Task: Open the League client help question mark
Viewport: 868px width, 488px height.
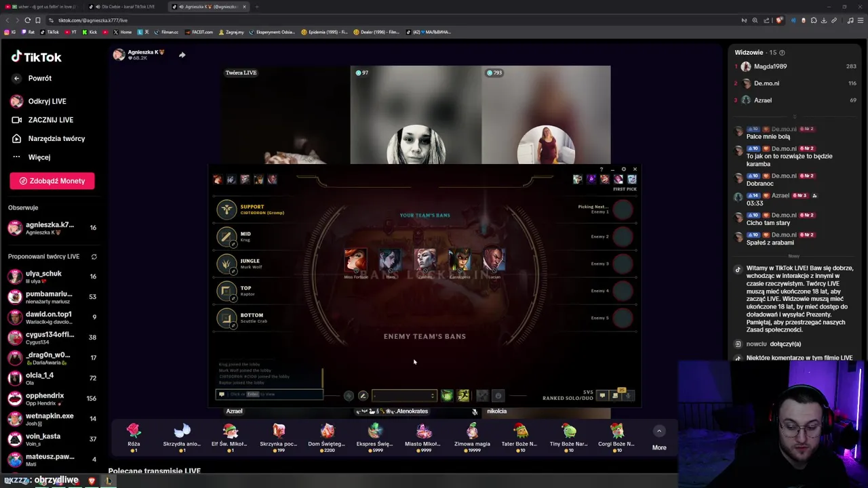Action: click(x=601, y=169)
